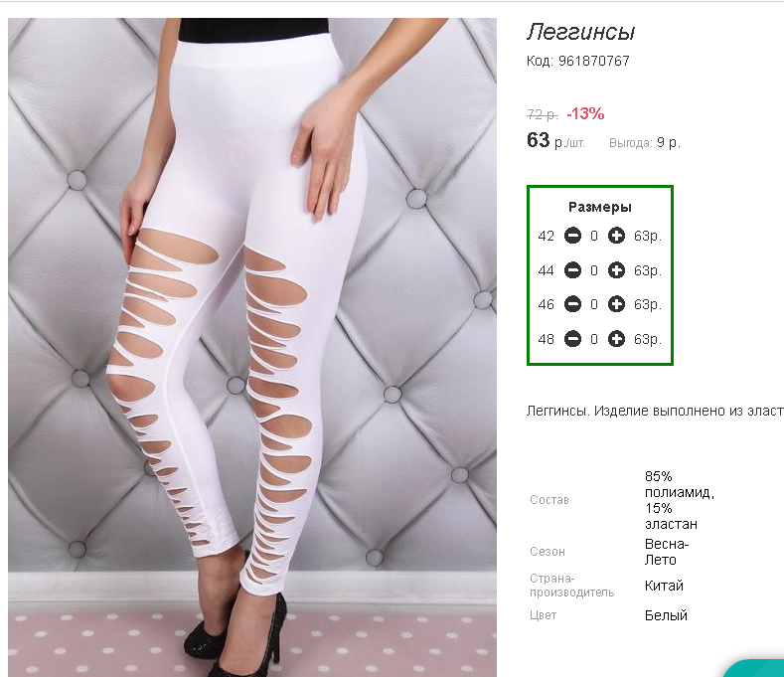Select the product code 961870767

point(593,61)
